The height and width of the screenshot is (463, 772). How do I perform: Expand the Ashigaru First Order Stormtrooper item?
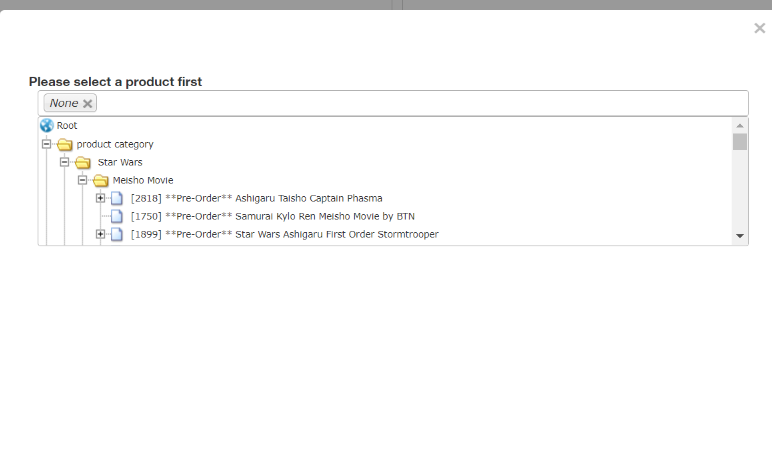tap(100, 234)
